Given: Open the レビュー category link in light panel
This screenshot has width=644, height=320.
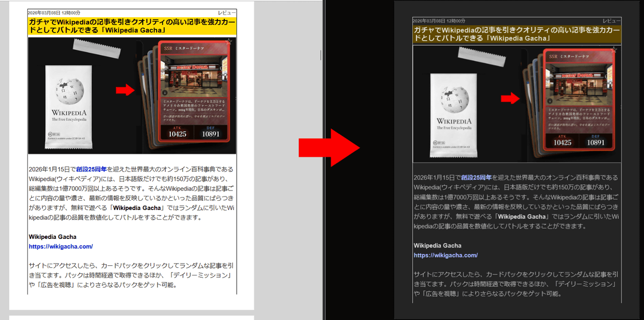Looking at the screenshot, I should pyautogui.click(x=227, y=12).
